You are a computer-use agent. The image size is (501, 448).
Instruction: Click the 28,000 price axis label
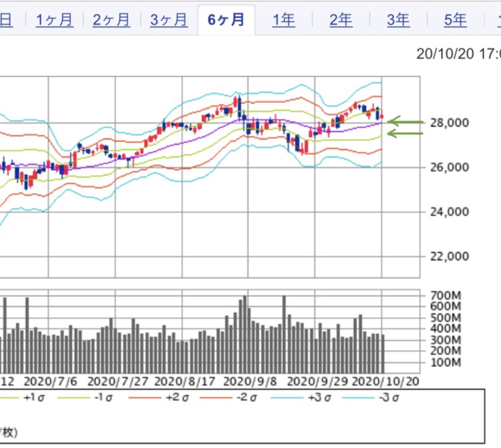450,123
